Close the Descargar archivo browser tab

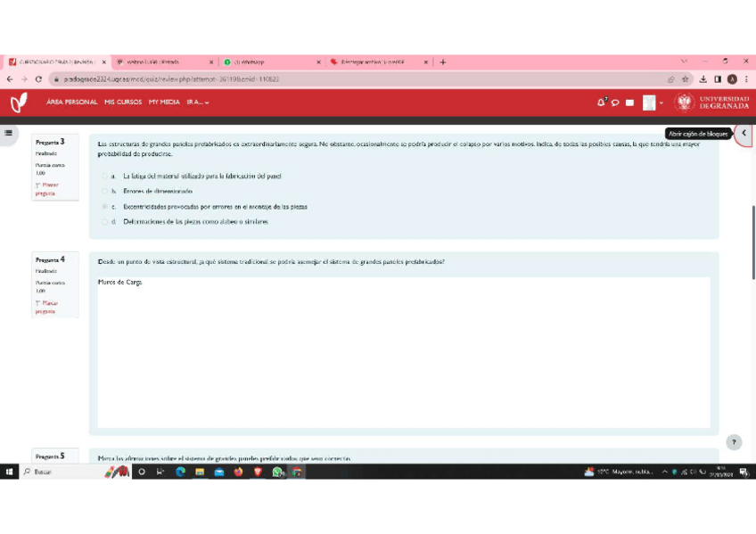coord(426,62)
